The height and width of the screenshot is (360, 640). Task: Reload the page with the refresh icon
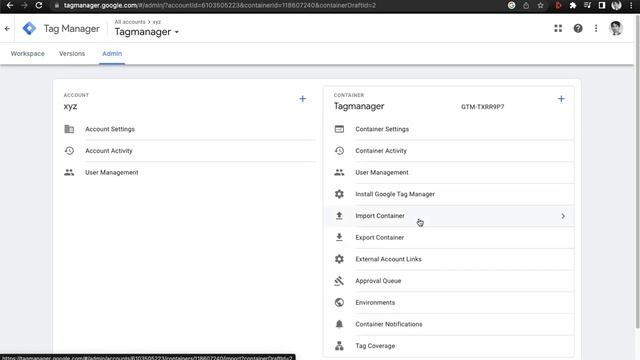point(39,5)
